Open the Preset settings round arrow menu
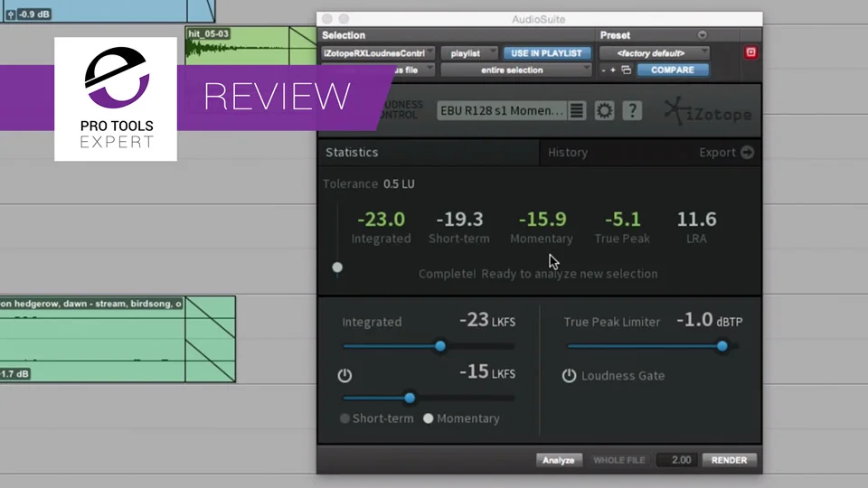Image resolution: width=868 pixels, height=488 pixels. (x=702, y=35)
